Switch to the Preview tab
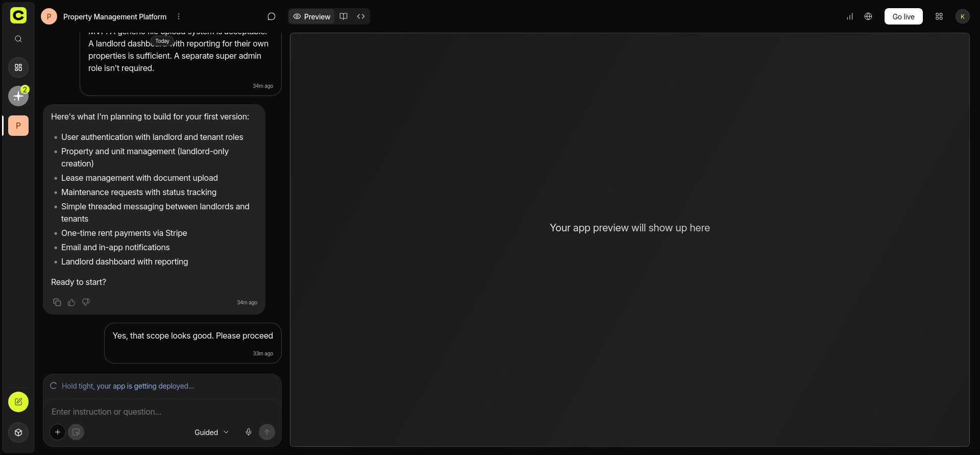The image size is (980, 455). [x=312, y=16]
